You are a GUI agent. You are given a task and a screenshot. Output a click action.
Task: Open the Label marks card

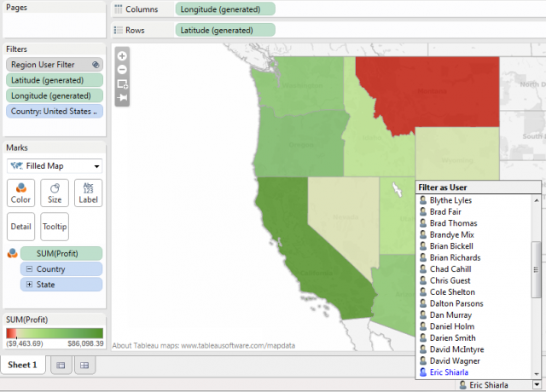coord(88,193)
